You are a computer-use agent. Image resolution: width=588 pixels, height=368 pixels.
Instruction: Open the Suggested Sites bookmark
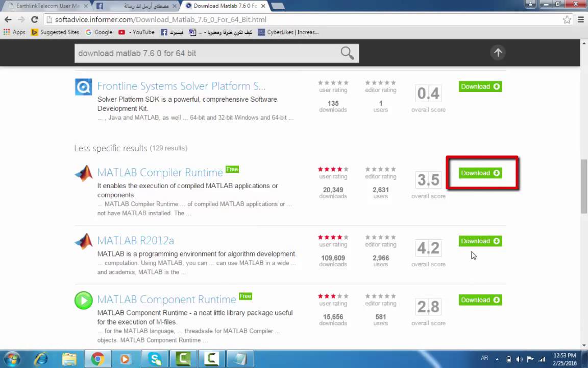coord(55,32)
